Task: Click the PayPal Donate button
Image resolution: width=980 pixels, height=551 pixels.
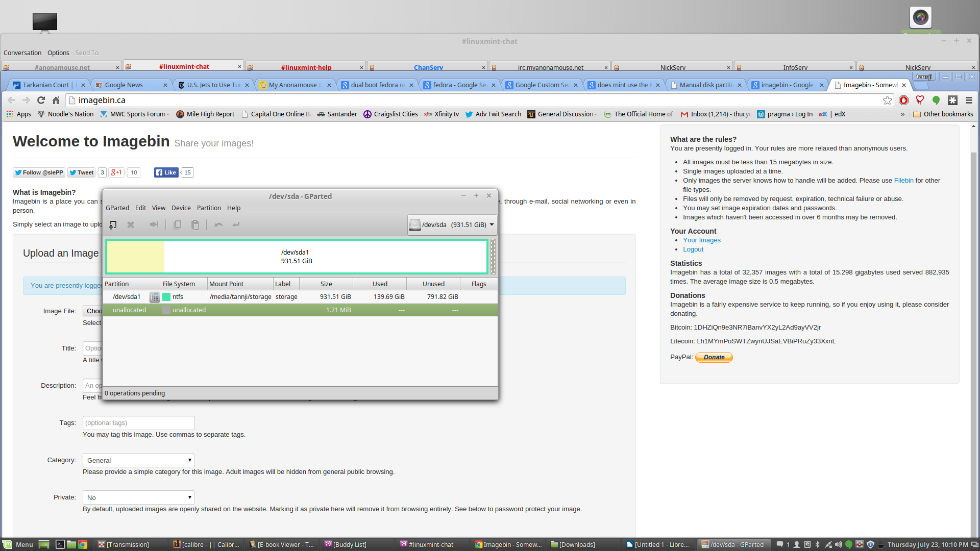Action: point(714,357)
